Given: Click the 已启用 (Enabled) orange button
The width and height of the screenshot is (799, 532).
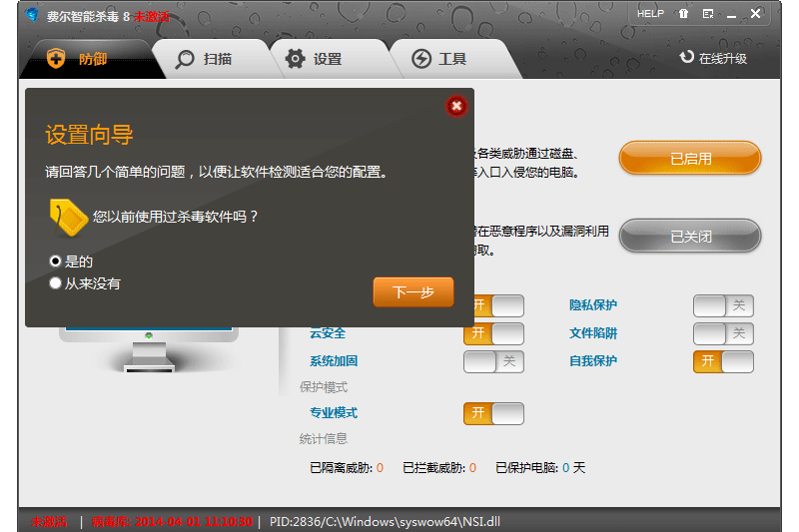Looking at the screenshot, I should (690, 159).
